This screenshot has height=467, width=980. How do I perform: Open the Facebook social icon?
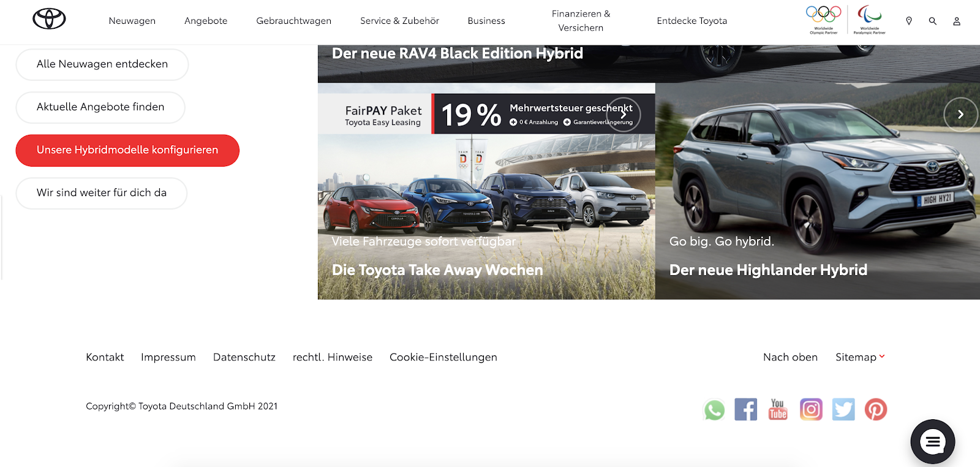(x=746, y=409)
